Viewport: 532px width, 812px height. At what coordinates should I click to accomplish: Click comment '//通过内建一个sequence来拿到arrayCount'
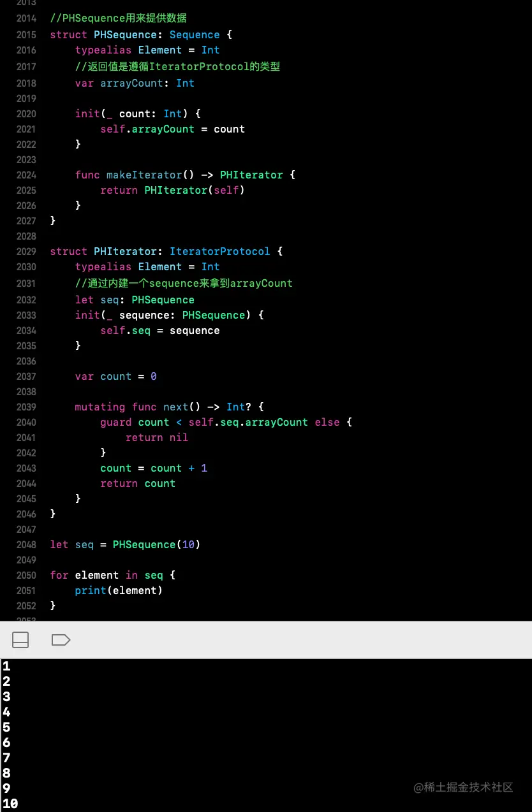[184, 283]
